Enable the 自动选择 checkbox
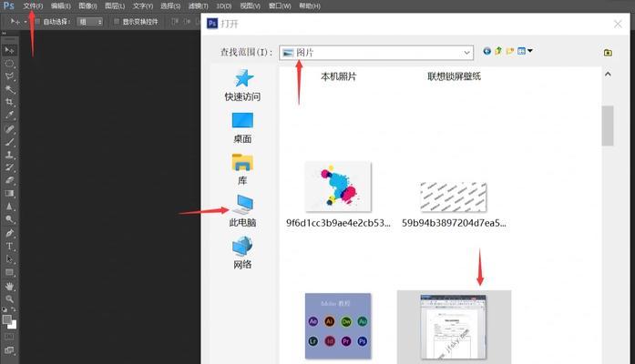 pos(37,22)
